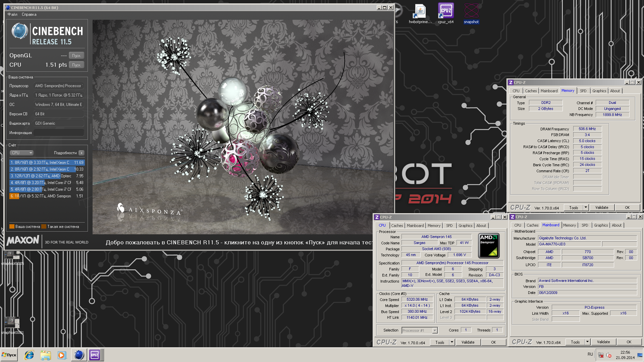The image size is (644, 362).
Task: Click DRAM Frequency value 506.6 MHz
Action: click(x=587, y=129)
